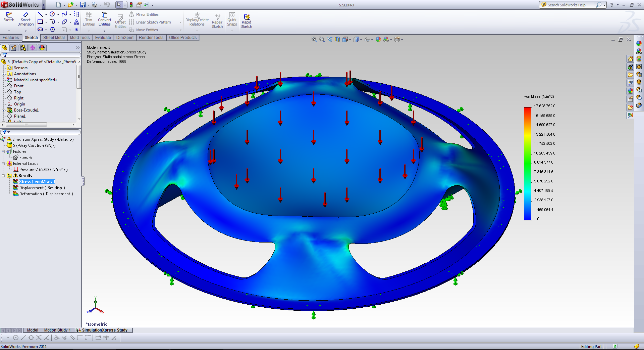Open the Model bottom tab
This screenshot has height=350, width=644.
[33, 330]
